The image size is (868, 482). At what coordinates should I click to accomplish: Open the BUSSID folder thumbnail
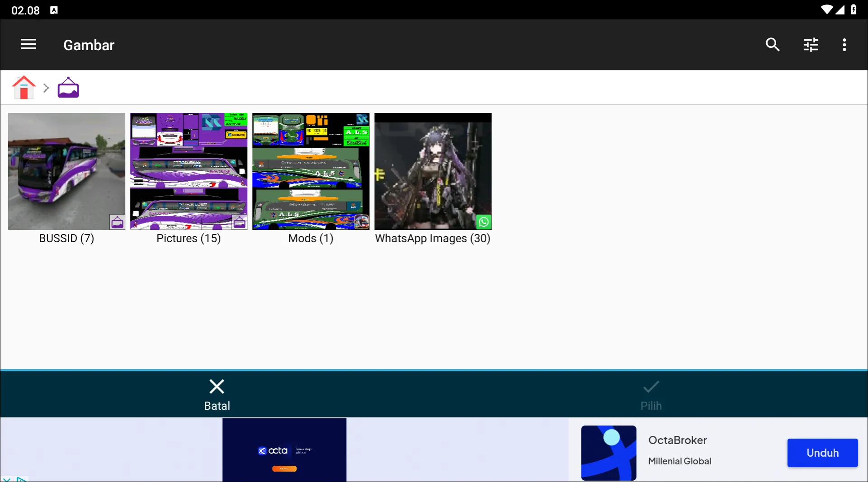66,171
